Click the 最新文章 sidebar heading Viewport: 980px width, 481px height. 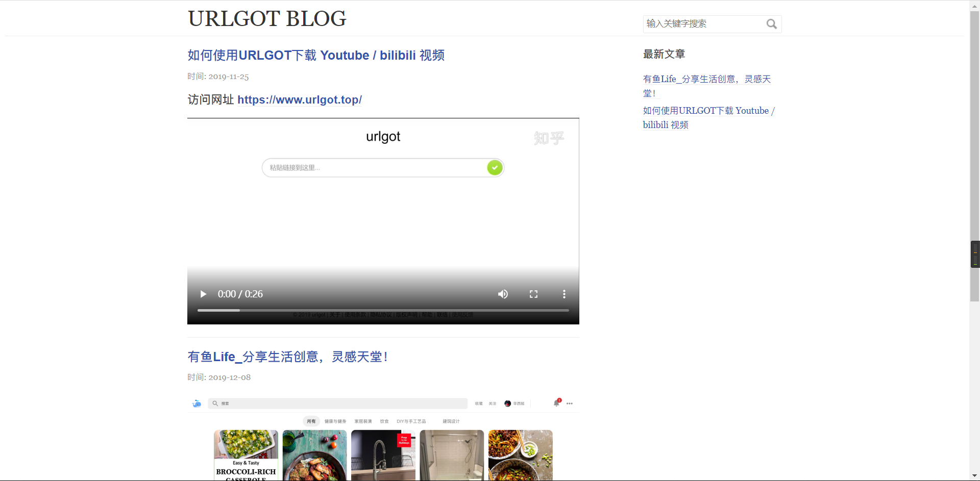[x=664, y=54]
